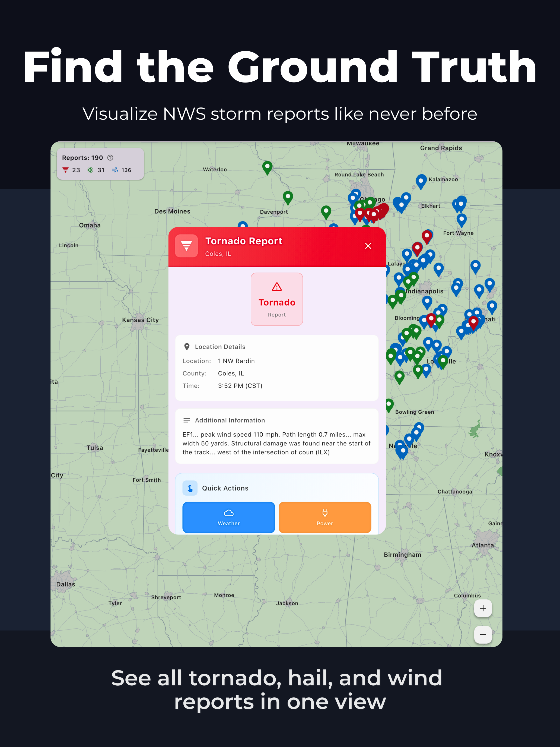Click the Power quick action button
Viewport: 560px width, 747px height.
coord(325,517)
